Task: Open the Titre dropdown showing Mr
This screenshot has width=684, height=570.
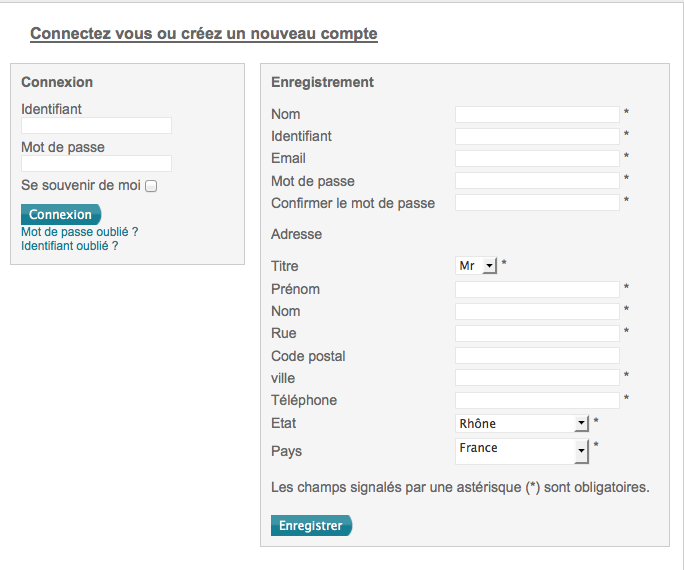Action: [x=476, y=266]
